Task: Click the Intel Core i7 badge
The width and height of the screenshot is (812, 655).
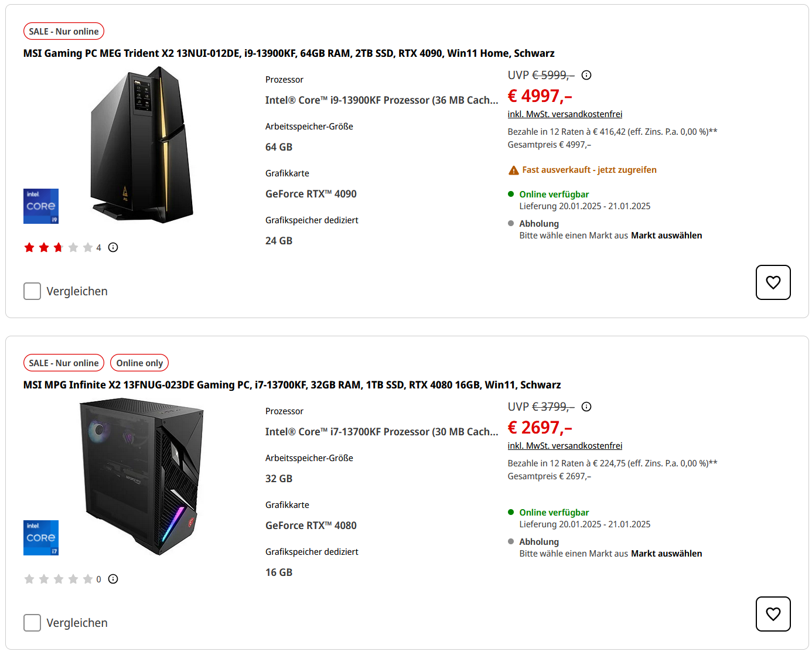Action: click(x=41, y=538)
